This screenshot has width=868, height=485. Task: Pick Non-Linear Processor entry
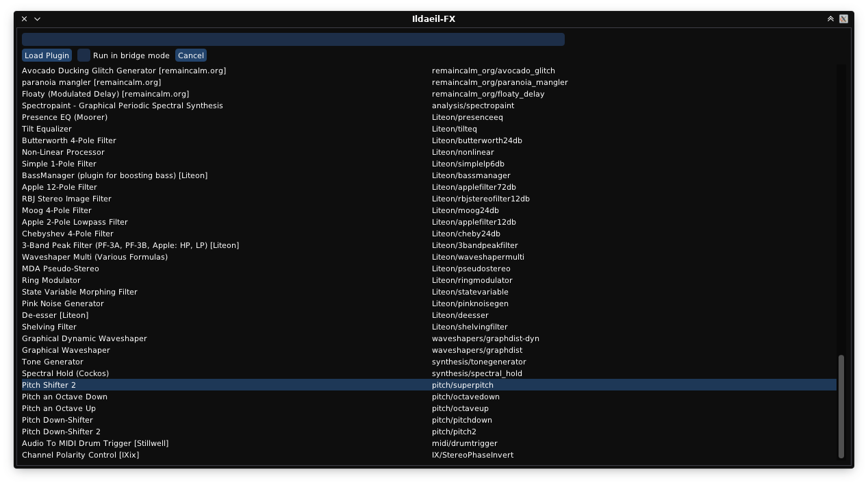click(x=63, y=152)
